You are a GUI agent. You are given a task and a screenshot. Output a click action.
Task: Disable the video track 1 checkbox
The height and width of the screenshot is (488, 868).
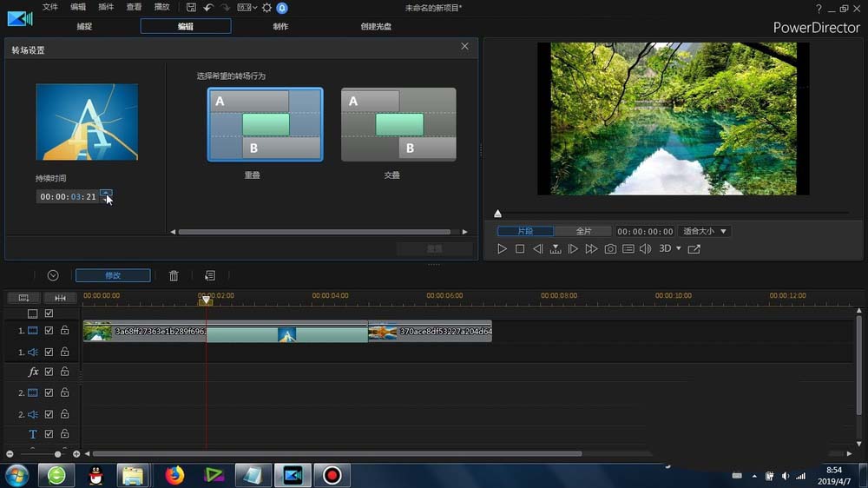click(x=49, y=331)
